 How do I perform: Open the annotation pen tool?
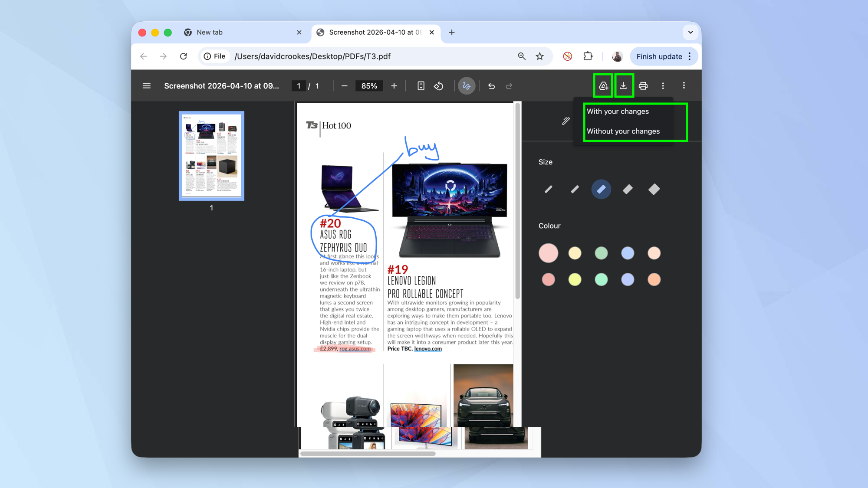(x=466, y=86)
